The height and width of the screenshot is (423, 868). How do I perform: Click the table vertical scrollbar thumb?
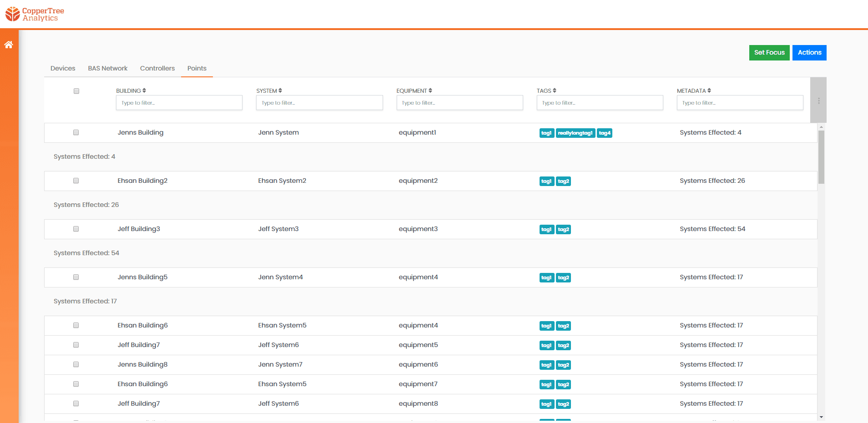(x=821, y=157)
